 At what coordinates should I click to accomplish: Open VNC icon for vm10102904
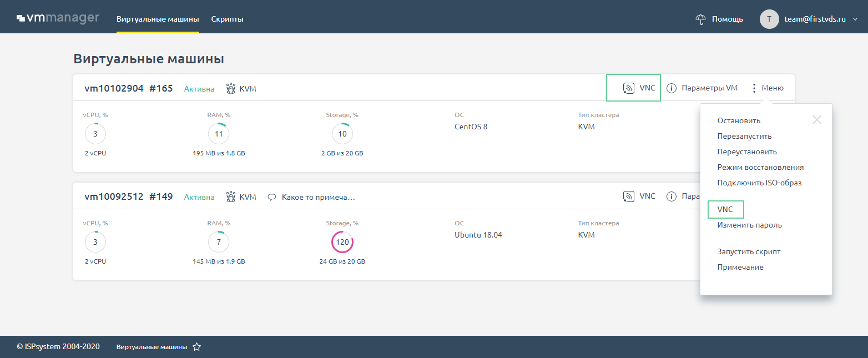click(629, 88)
